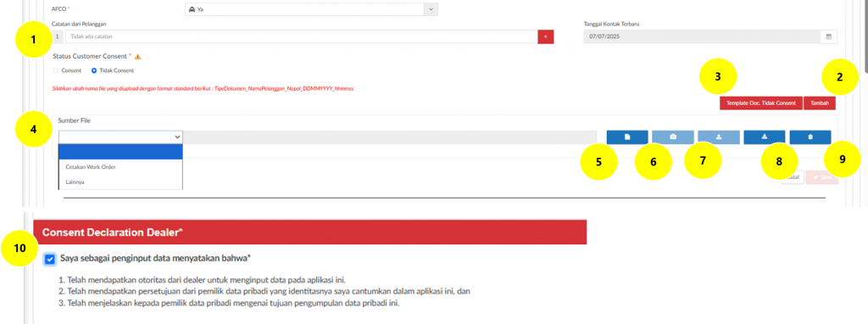Click the camera capture icon button
Image resolution: width=868 pixels, height=324 pixels.
[x=673, y=137]
